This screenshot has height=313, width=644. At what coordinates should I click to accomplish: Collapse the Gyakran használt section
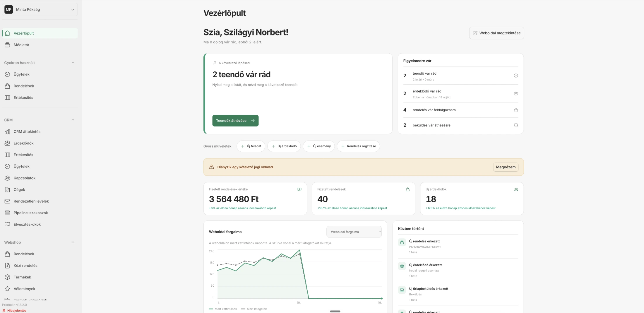coord(73,63)
